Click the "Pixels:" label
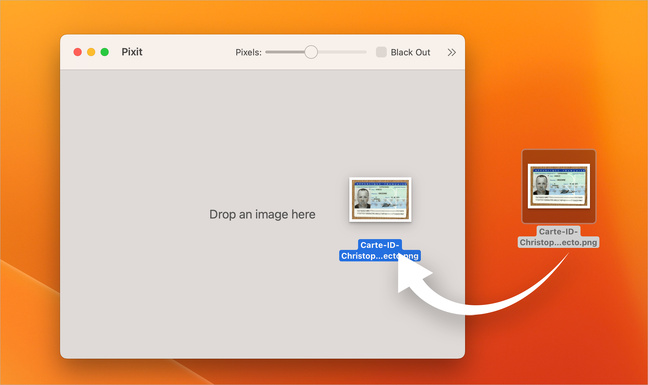The image size is (648, 385). tap(248, 52)
